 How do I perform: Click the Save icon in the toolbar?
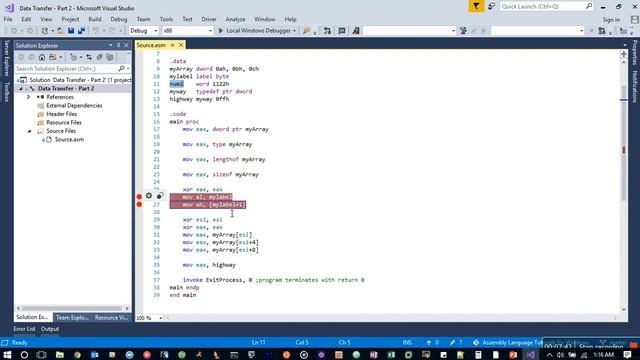click(71, 31)
